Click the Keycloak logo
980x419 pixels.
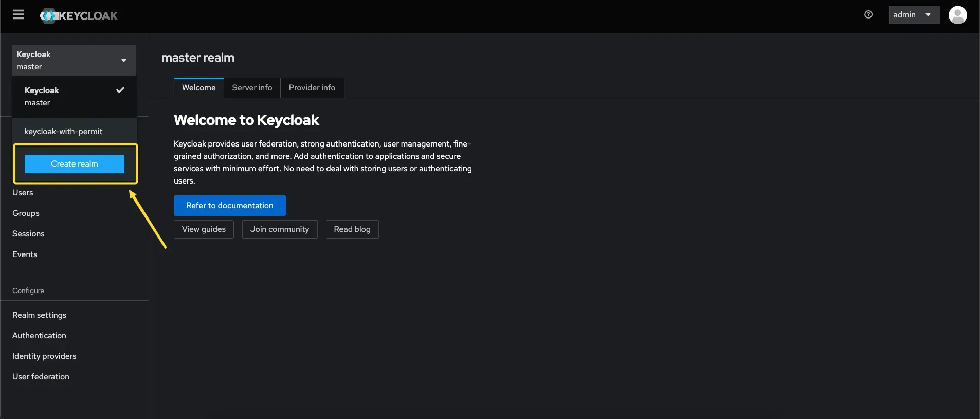coord(79,16)
